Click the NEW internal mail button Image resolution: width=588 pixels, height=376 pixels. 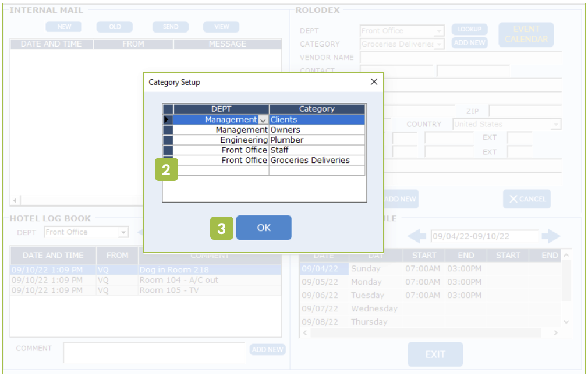coord(64,27)
